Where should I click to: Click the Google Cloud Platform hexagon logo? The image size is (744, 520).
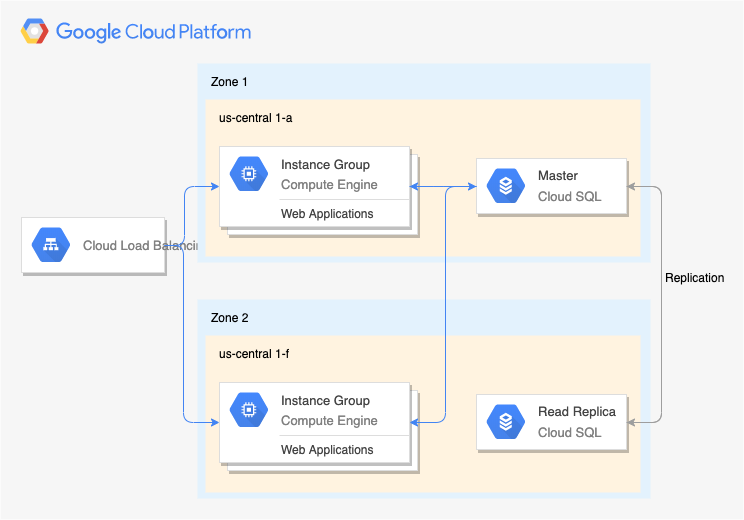click(35, 31)
